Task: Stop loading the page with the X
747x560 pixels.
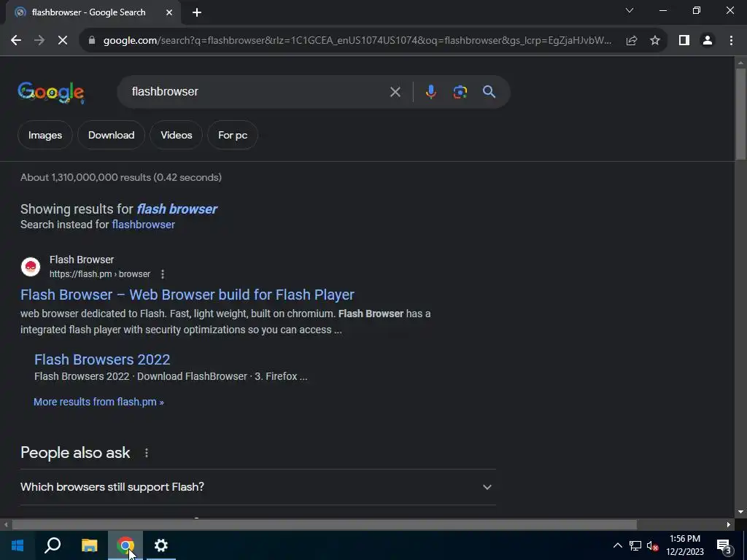Action: tap(63, 41)
